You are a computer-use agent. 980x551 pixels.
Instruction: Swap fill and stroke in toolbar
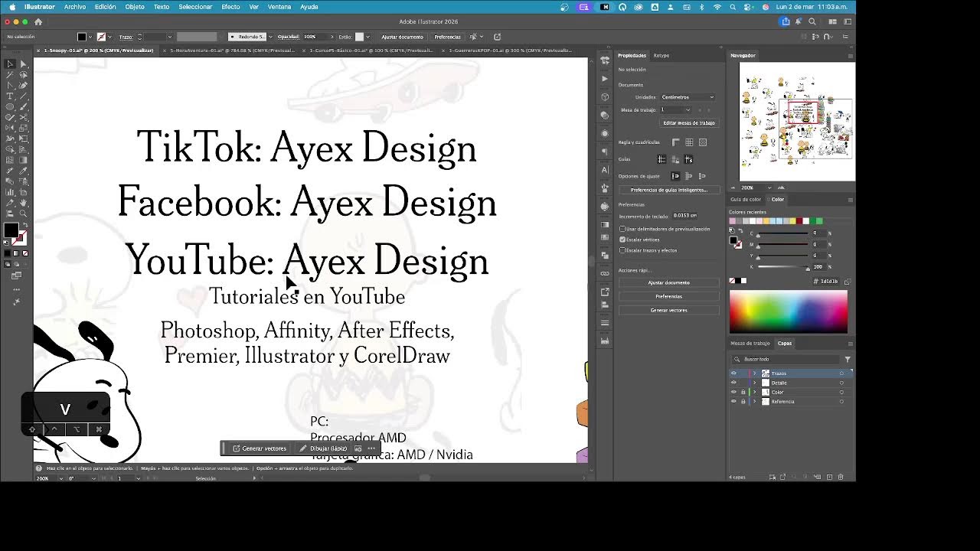click(24, 227)
